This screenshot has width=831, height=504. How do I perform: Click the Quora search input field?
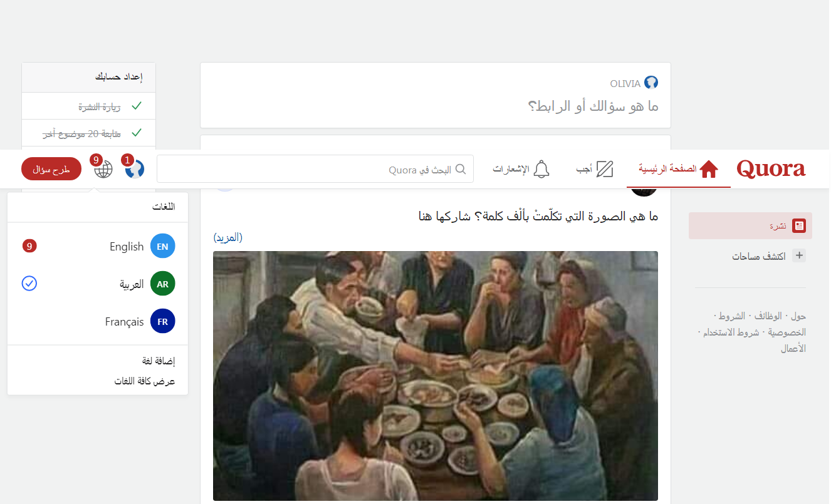[315, 169]
